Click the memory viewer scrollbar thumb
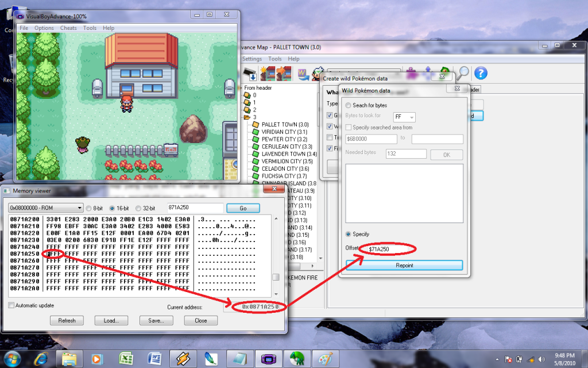The width and height of the screenshot is (588, 368). click(x=276, y=277)
